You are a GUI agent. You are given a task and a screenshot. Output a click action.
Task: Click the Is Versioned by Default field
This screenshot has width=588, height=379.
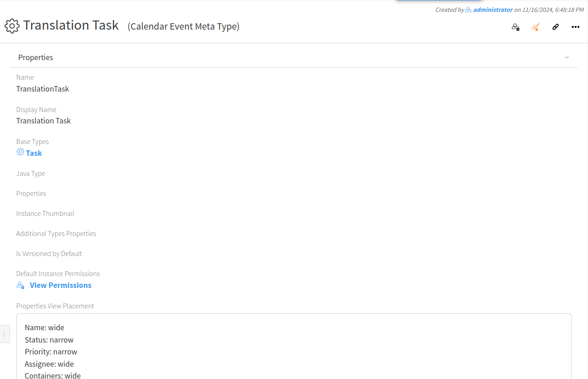coord(49,254)
